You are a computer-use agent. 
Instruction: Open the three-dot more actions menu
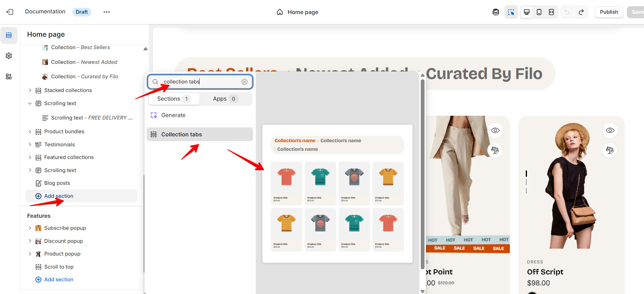pos(107,12)
